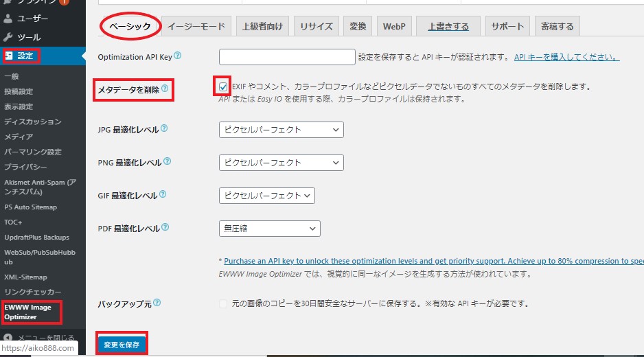Click the user icon next to ユーザー
Viewport: 644px width, 357px height.
coord(8,19)
